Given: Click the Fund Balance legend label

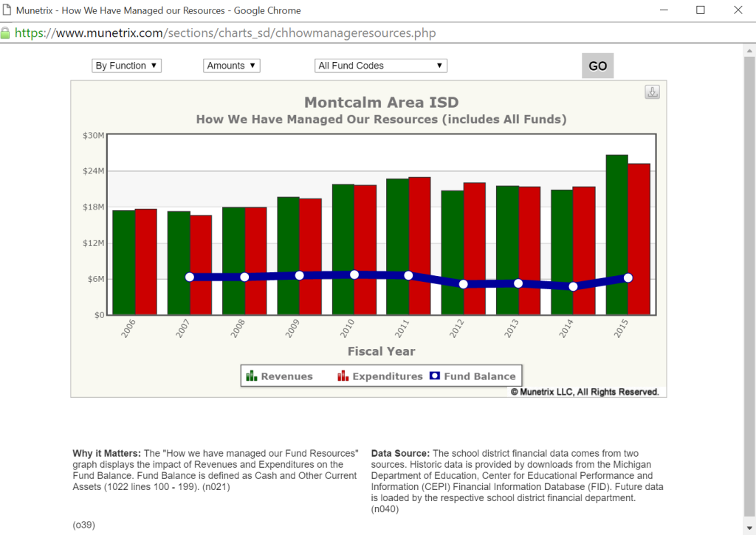Looking at the screenshot, I should [480, 376].
